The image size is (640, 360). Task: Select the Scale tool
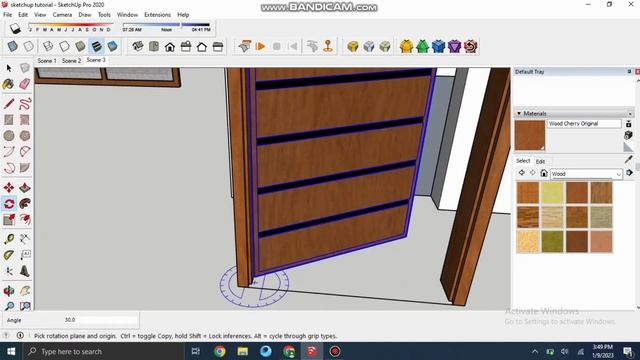(x=9, y=220)
